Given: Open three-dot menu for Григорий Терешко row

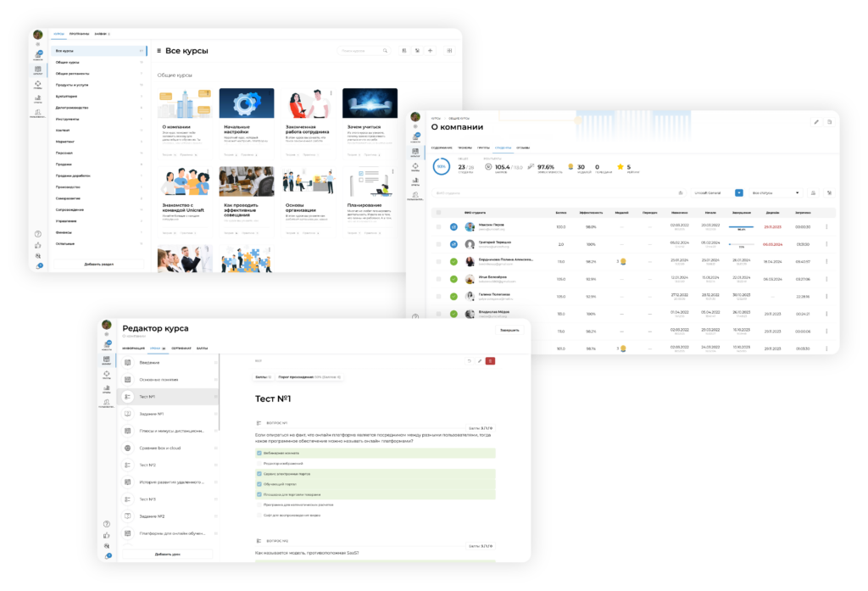Looking at the screenshot, I should (826, 243).
